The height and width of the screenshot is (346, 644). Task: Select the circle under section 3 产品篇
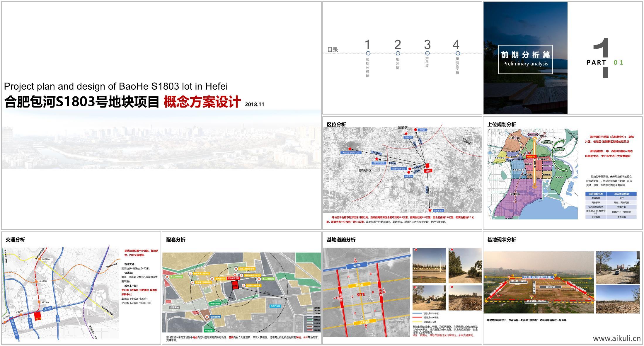[x=427, y=53]
